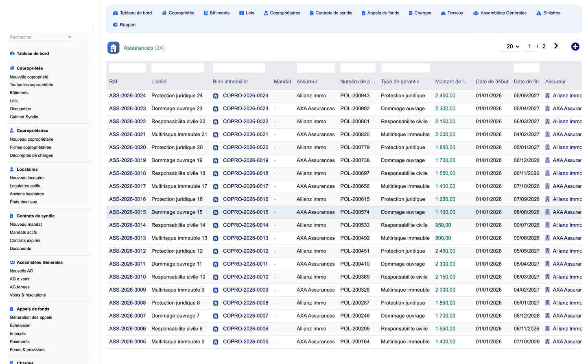Image resolution: width=588 pixels, height=364 pixels.
Task: Open AXA Assurances link in ASS-2026-0007 row
Action: [567, 316]
